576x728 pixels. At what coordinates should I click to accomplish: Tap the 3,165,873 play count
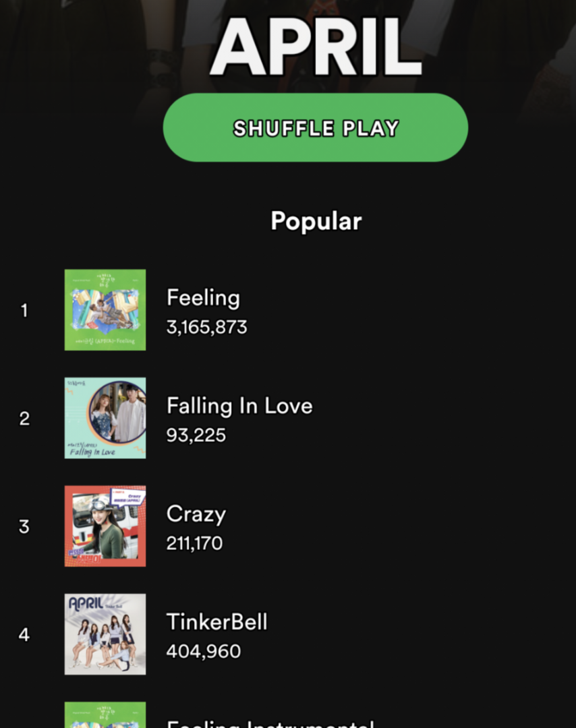point(206,327)
